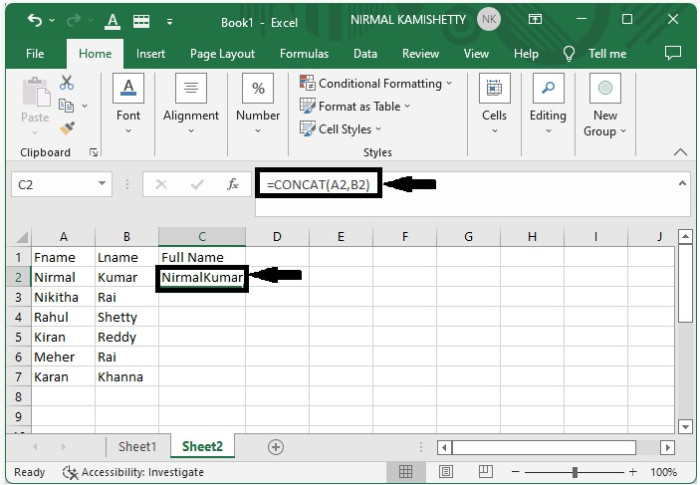The height and width of the screenshot is (485, 700).
Task: Click the Find Editing magnifier icon
Action: click(x=548, y=89)
